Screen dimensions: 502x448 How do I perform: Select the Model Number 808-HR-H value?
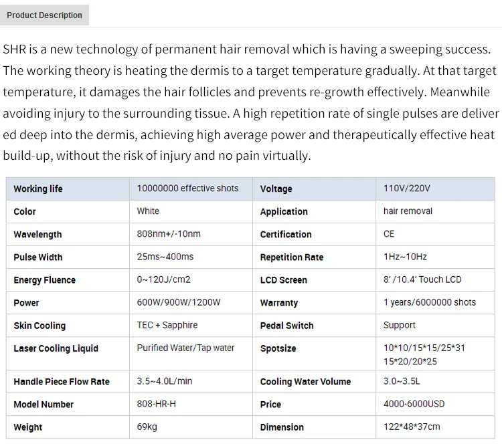click(x=156, y=404)
